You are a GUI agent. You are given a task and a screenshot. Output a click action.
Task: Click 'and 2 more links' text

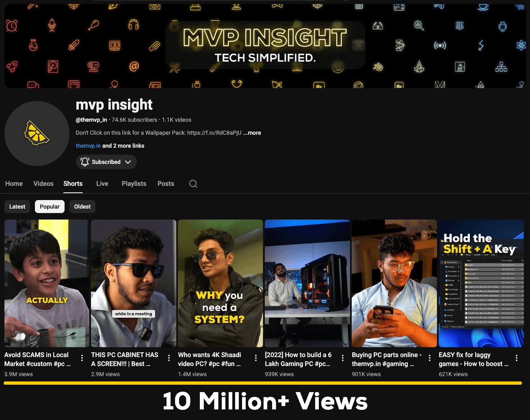[x=123, y=146]
